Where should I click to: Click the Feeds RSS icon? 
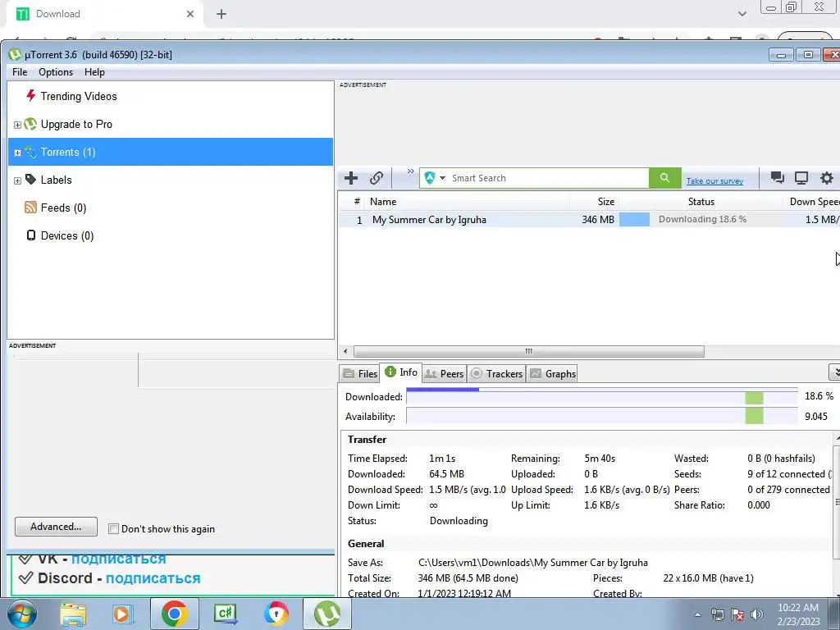(30, 208)
